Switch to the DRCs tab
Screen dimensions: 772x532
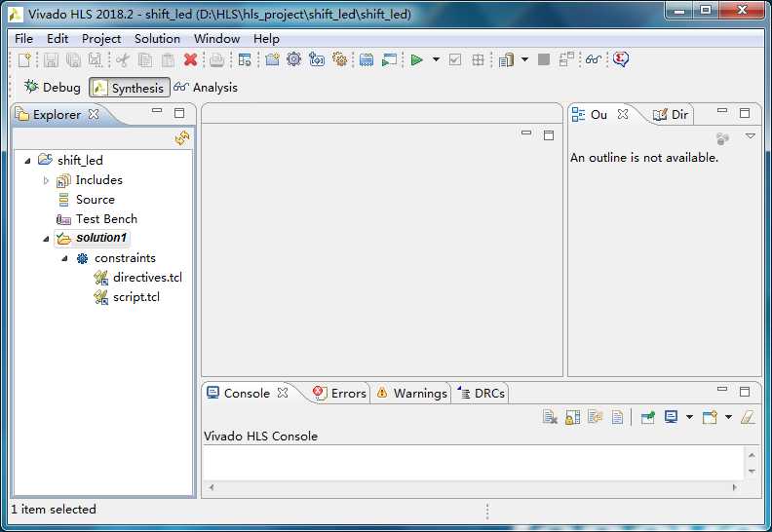pyautogui.click(x=482, y=394)
